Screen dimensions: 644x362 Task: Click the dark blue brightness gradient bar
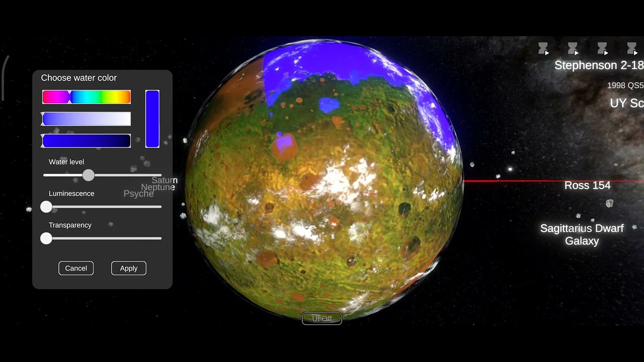87,141
